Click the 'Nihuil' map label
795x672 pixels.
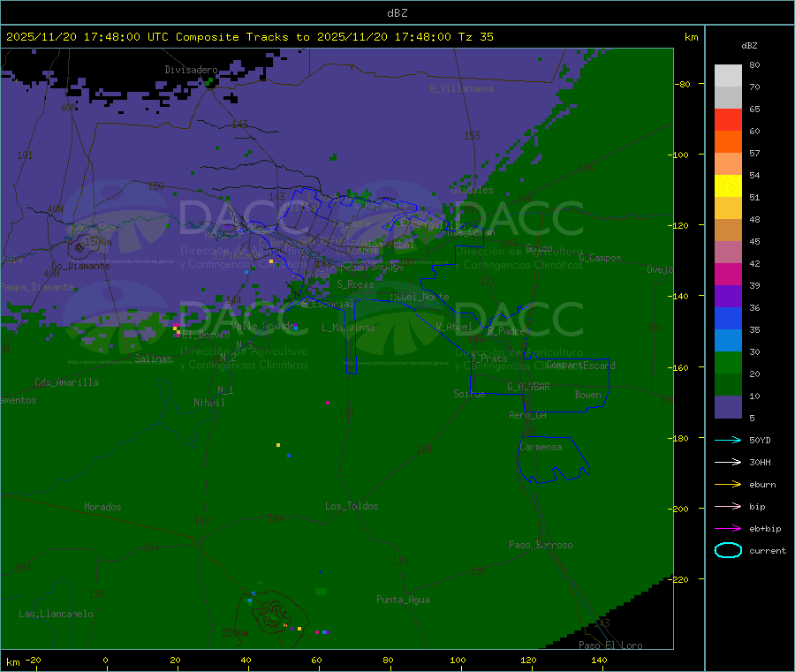point(208,403)
